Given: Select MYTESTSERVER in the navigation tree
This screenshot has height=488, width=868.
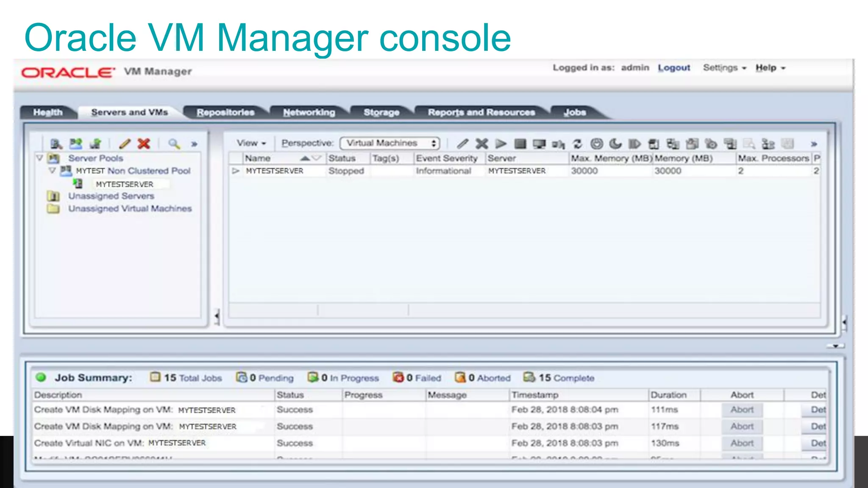Looking at the screenshot, I should (x=125, y=184).
